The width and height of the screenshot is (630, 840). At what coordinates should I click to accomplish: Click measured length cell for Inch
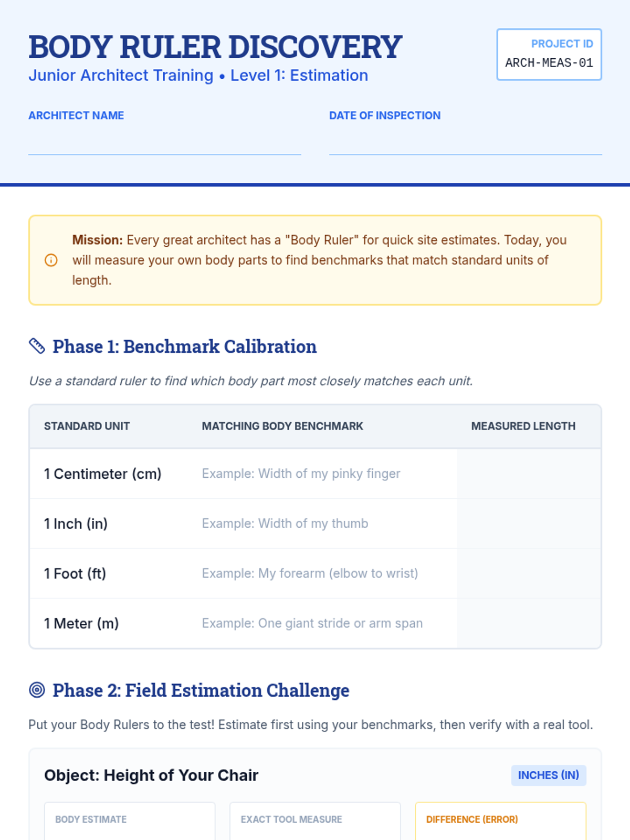point(528,523)
